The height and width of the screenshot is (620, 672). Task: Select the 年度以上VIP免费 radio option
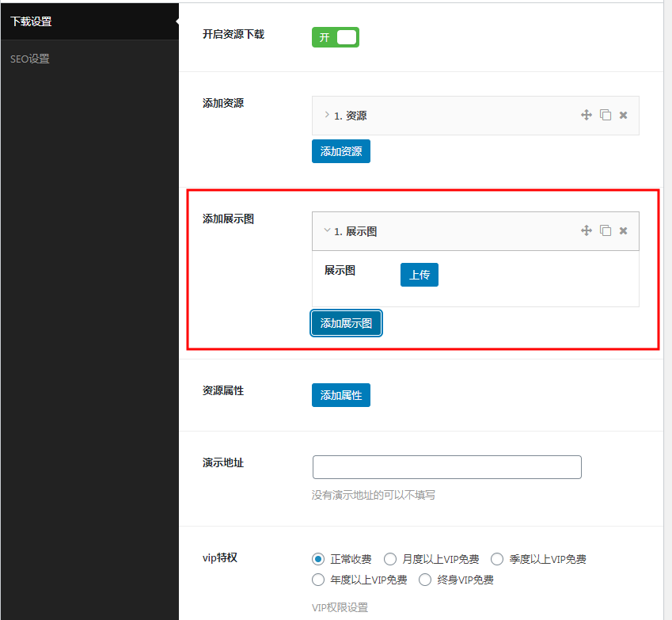[x=318, y=580]
